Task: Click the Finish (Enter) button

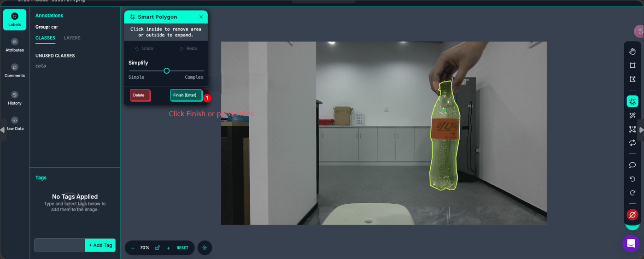Action: coord(186,95)
